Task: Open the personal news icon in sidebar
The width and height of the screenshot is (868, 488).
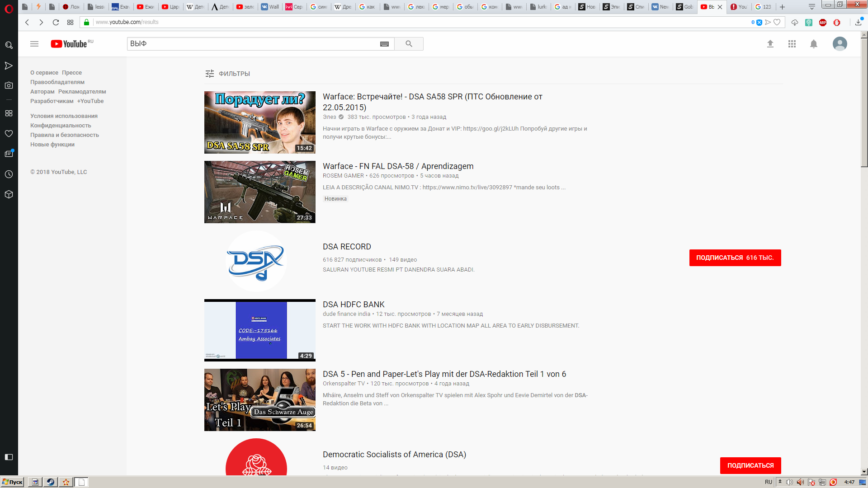Action: pyautogui.click(x=9, y=154)
